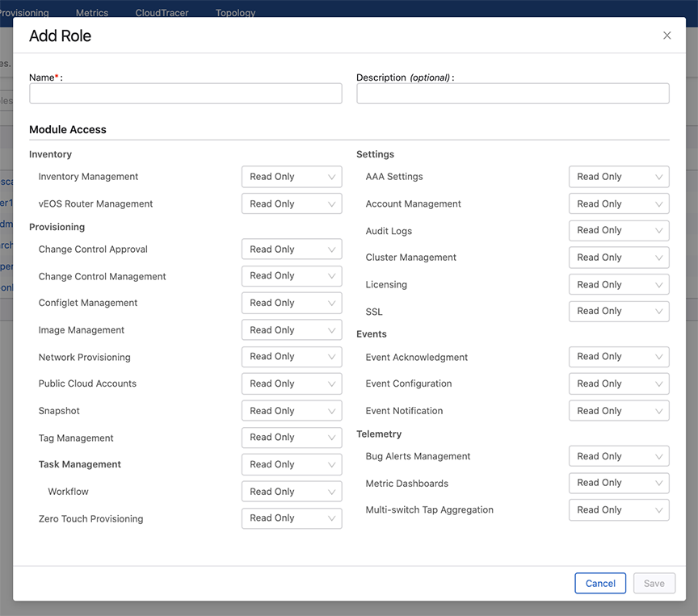698x616 pixels.
Task: Click the Cancel button
Action: [x=600, y=583]
